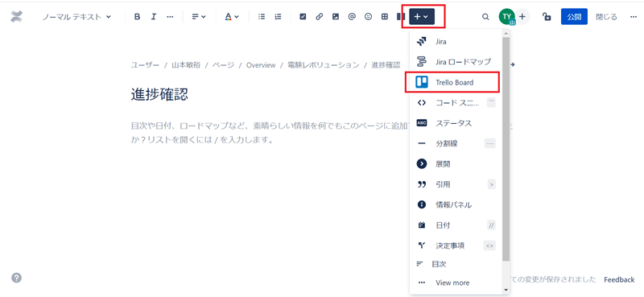
Task: Click the menu scroll down arrow
Action: tap(506, 290)
